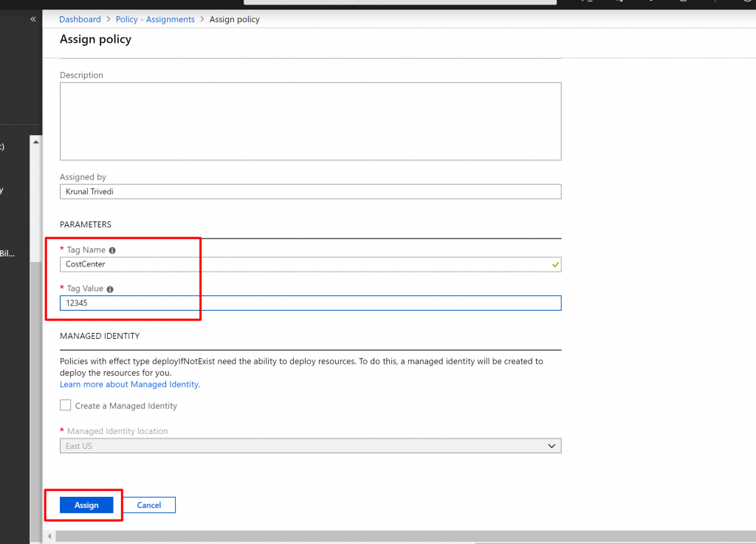
Task: Click the Tag Value info icon
Action: click(110, 289)
